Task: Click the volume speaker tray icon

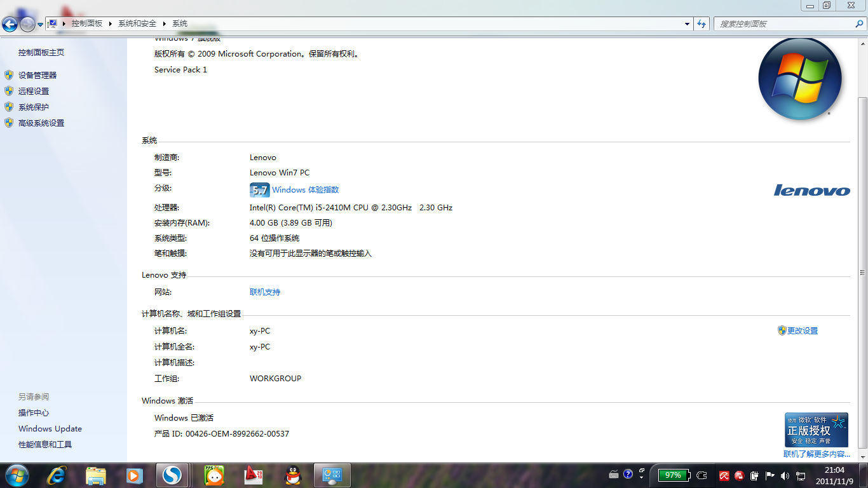Action: (785, 475)
